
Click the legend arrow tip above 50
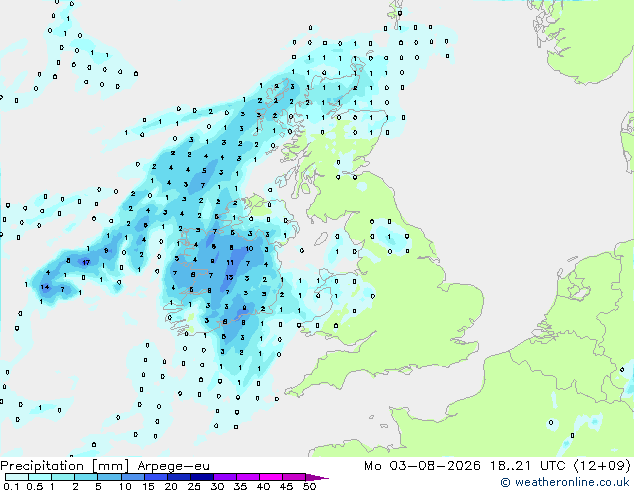point(317,477)
